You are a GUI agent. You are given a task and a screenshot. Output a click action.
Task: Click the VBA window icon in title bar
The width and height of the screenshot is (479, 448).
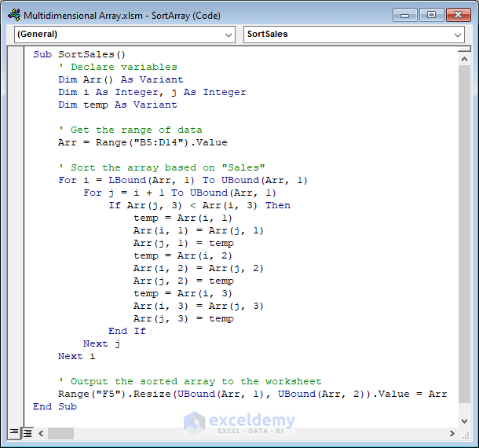(x=14, y=15)
